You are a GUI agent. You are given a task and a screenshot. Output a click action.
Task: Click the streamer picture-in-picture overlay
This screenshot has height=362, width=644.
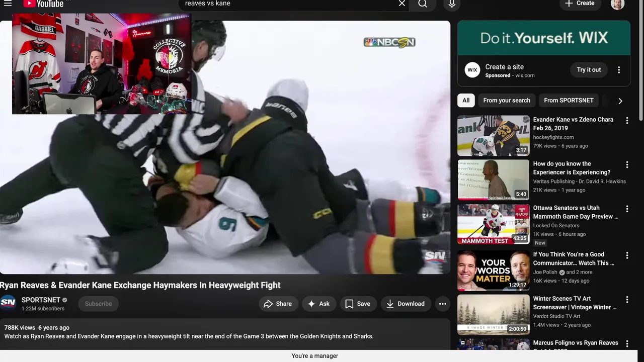tap(102, 64)
